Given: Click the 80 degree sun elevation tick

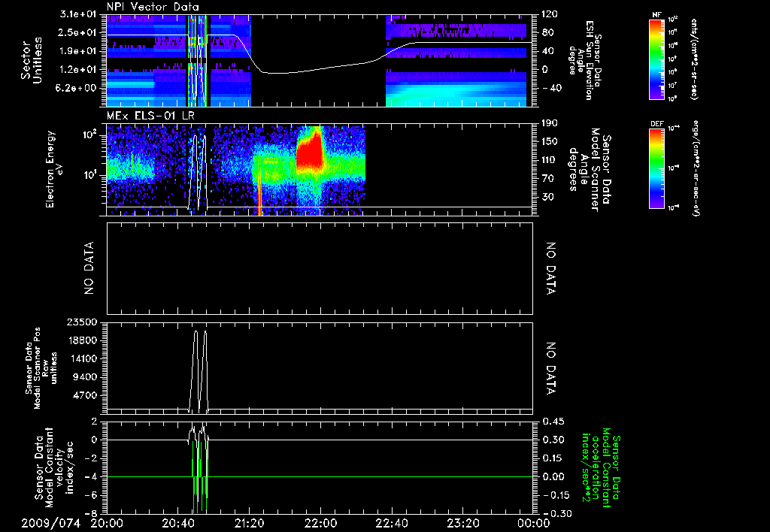Looking at the screenshot, I should tap(549, 32).
